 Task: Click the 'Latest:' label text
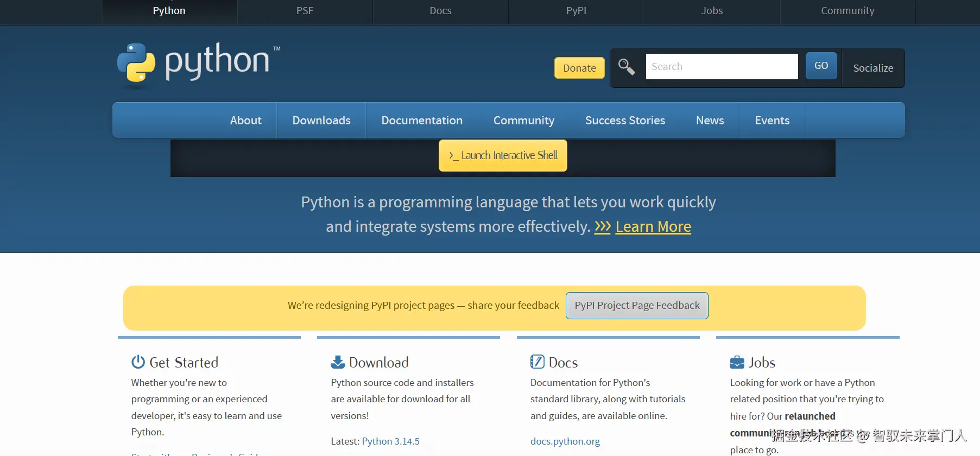click(345, 441)
